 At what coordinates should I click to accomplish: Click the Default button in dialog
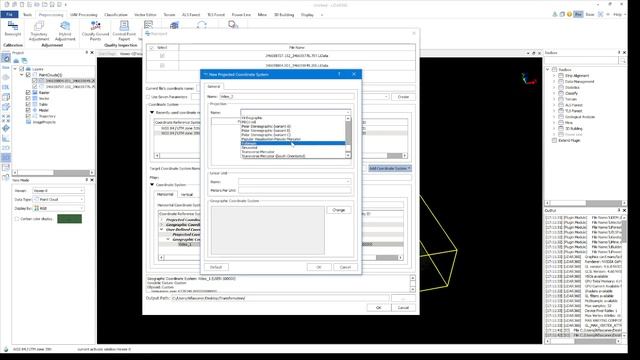(x=216, y=267)
